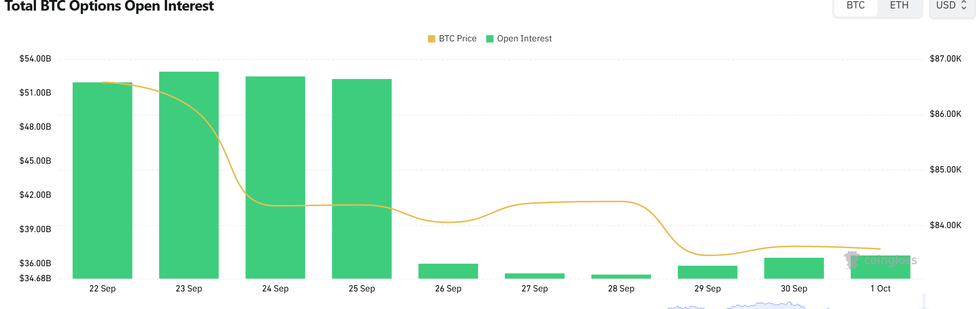Select the BTC tab
The height and width of the screenshot is (309, 980).
pyautogui.click(x=855, y=6)
